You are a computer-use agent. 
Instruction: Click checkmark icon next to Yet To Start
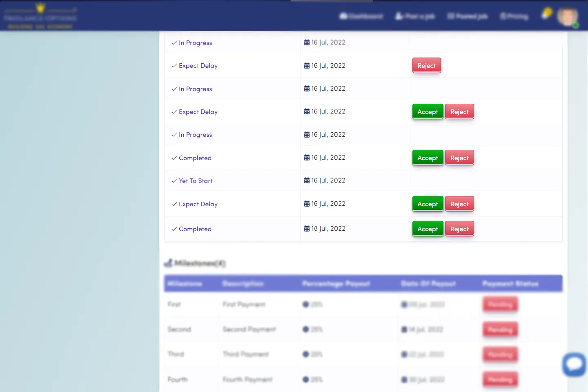[x=174, y=181]
